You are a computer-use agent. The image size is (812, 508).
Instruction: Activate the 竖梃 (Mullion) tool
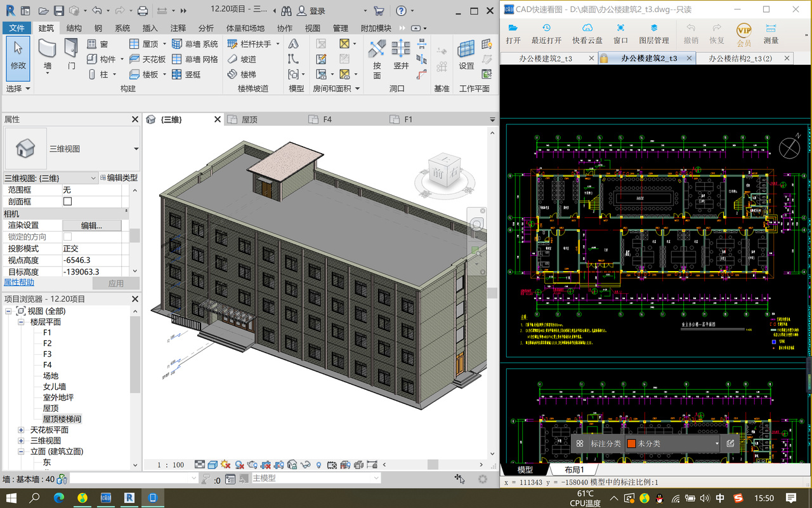[x=187, y=74]
